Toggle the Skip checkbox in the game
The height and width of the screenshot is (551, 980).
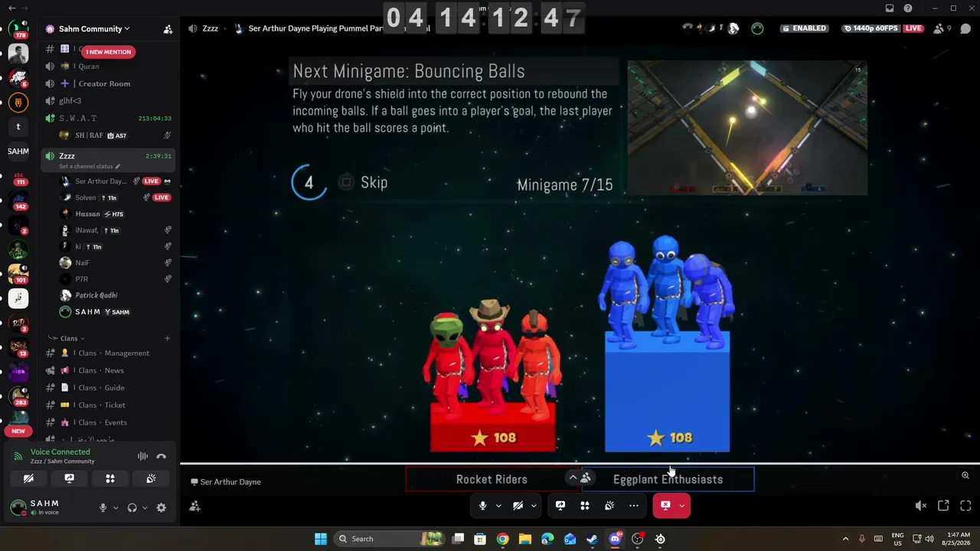tap(346, 182)
